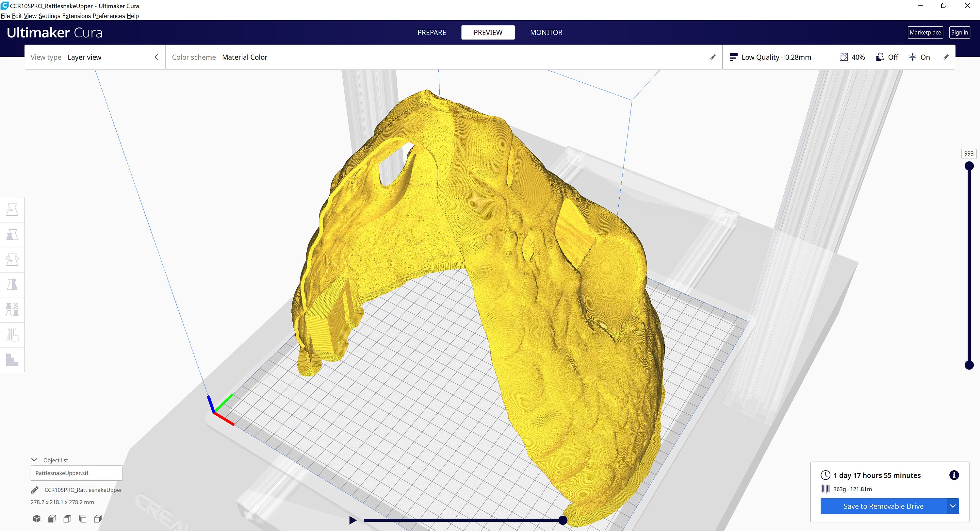Select the Support Blocker tool

tap(12, 334)
